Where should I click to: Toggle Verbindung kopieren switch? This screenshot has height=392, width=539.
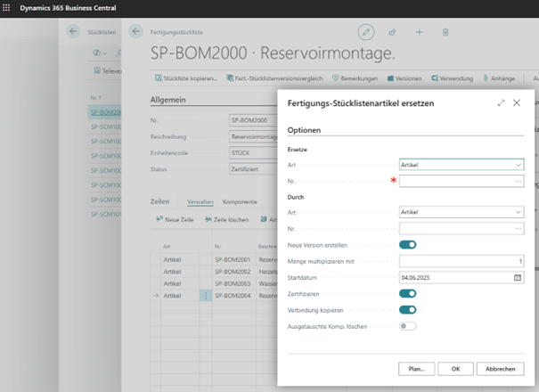pos(408,310)
